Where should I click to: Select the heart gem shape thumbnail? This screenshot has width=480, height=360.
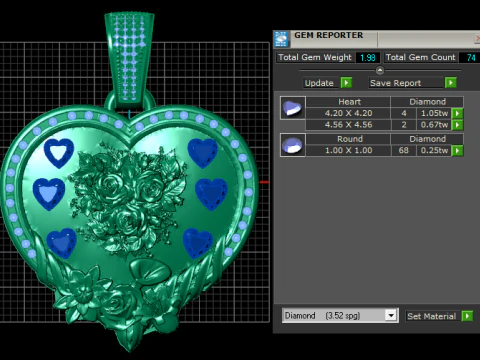coord(293,108)
